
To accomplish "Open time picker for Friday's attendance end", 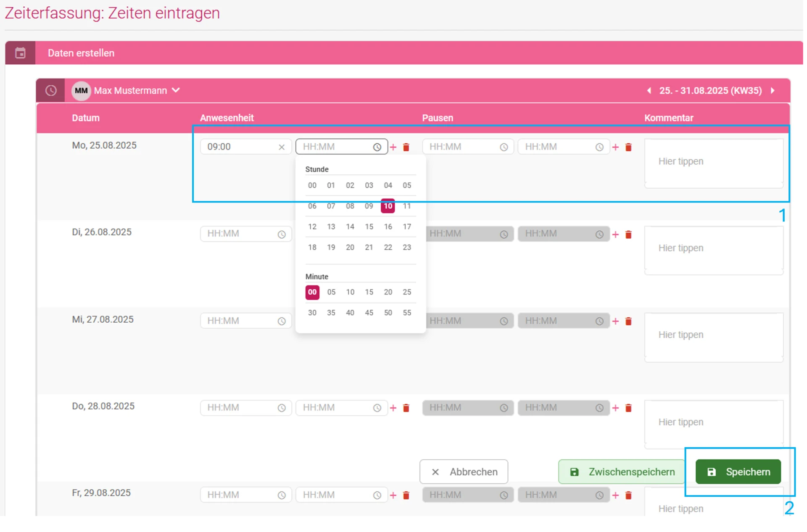I will [x=377, y=495].
